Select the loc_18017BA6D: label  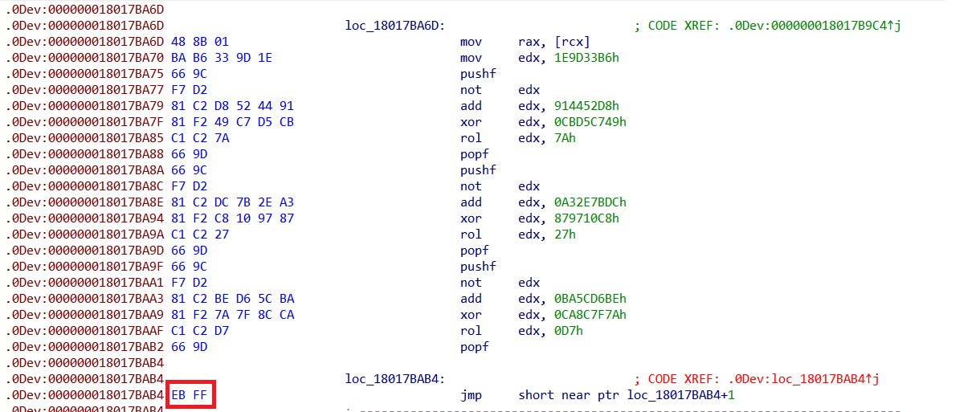tap(394, 26)
